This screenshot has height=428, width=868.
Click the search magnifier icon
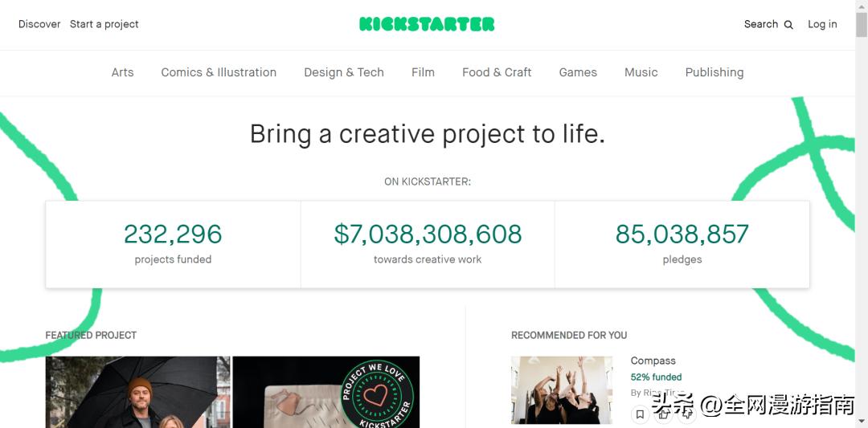[x=788, y=25]
